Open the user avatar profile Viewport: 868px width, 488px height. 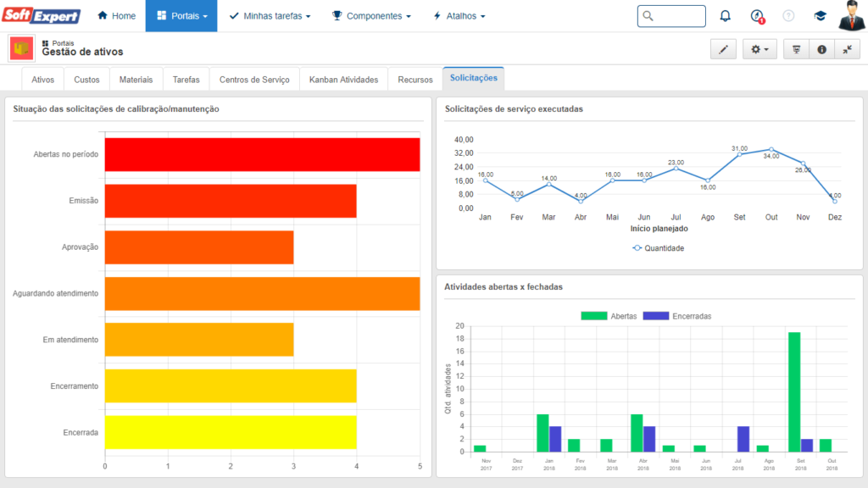point(851,16)
